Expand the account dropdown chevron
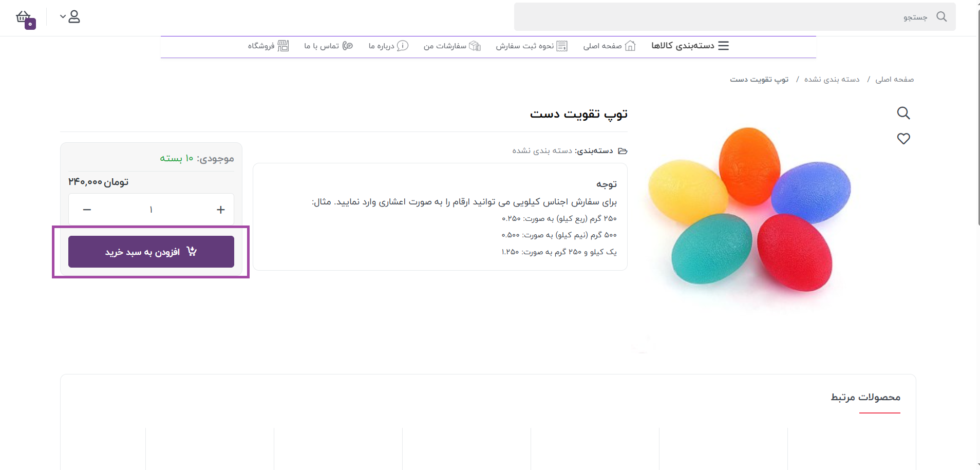 tap(63, 16)
